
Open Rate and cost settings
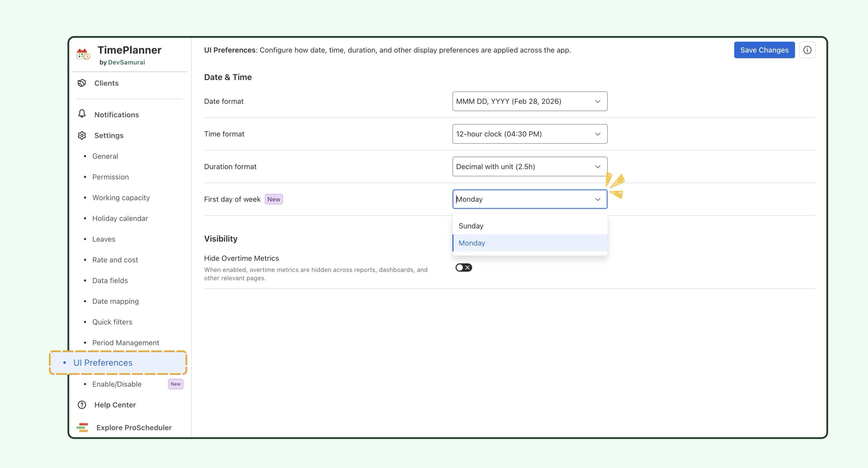(115, 260)
